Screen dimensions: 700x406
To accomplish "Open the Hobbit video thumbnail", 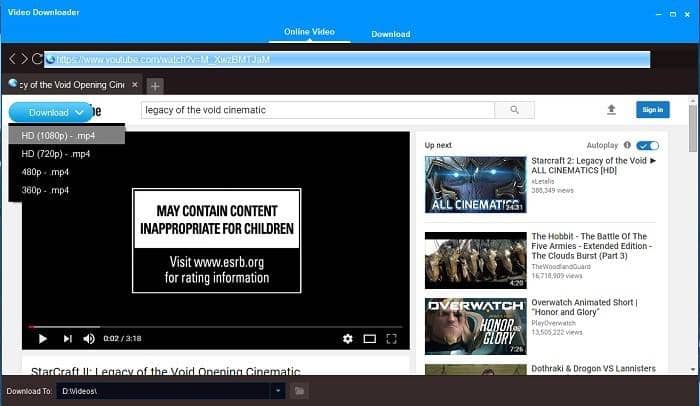I will tap(475, 260).
